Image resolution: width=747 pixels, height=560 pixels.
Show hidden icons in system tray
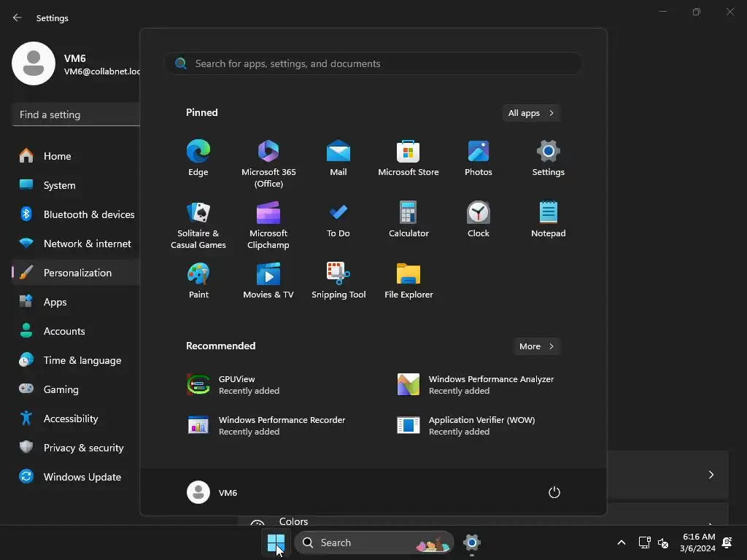[x=622, y=542]
